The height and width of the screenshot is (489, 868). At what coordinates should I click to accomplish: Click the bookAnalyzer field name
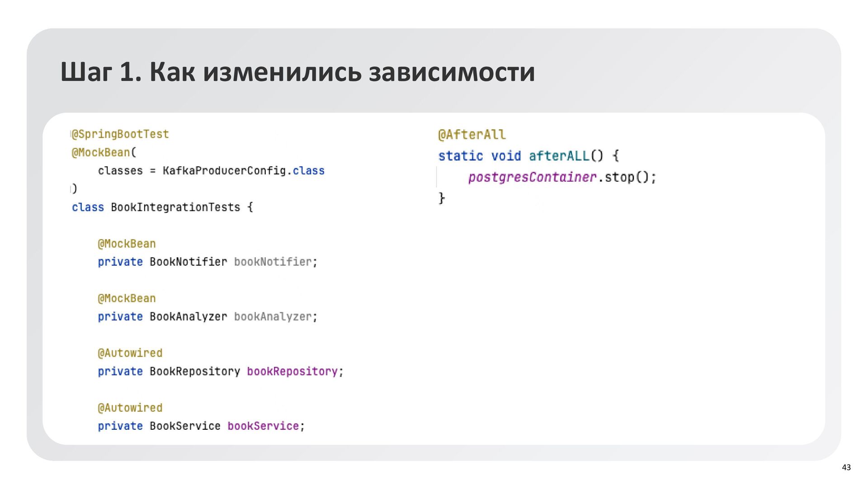point(273,317)
